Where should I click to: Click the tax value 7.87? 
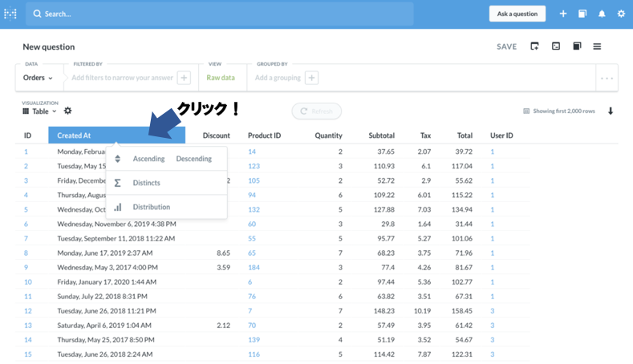point(424,354)
